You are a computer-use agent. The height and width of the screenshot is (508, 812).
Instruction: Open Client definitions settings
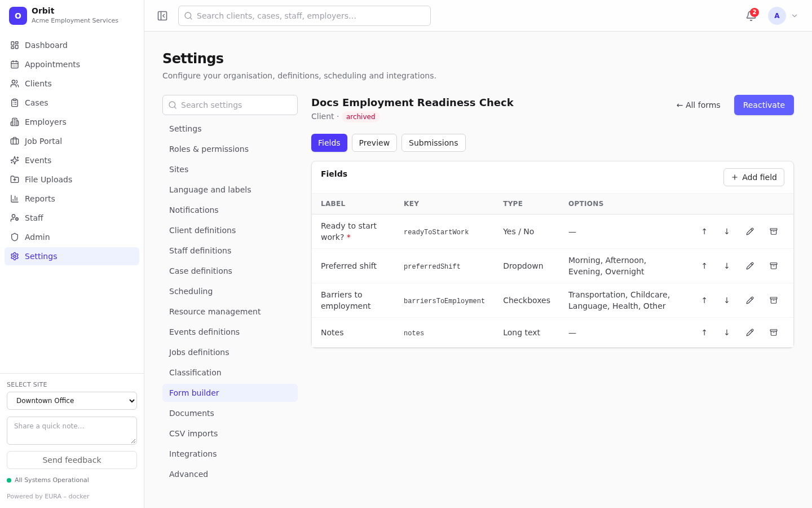230,230
